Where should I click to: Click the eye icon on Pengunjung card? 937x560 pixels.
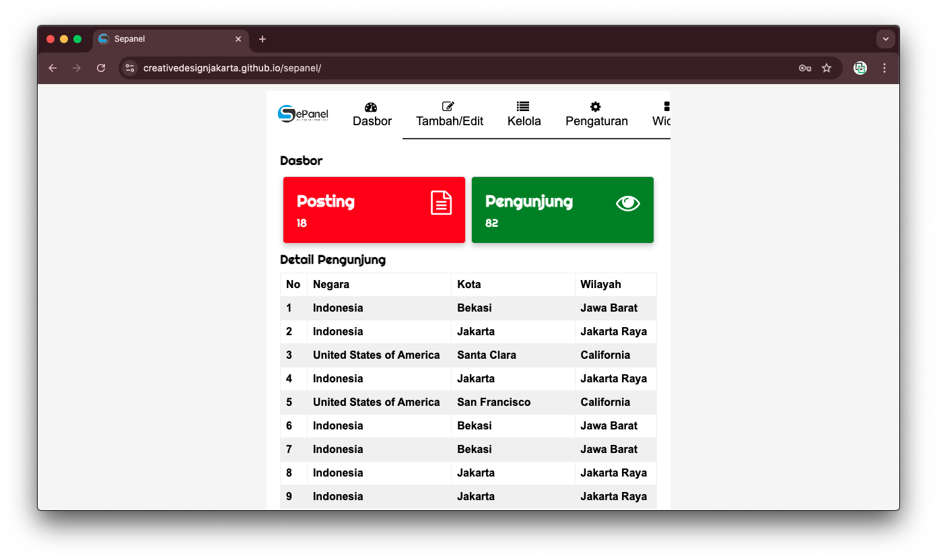click(628, 203)
